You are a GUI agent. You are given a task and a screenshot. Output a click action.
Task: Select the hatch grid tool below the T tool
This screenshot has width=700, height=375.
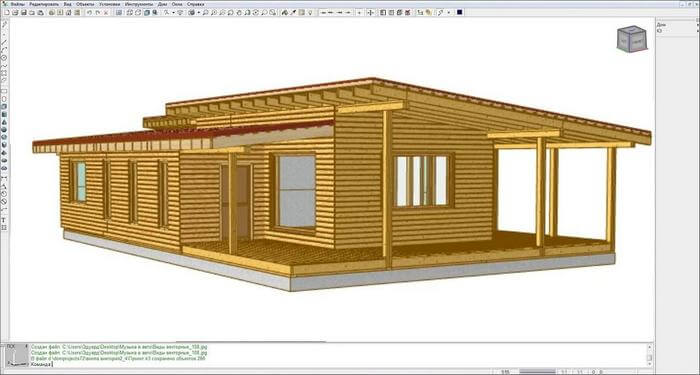point(4,228)
